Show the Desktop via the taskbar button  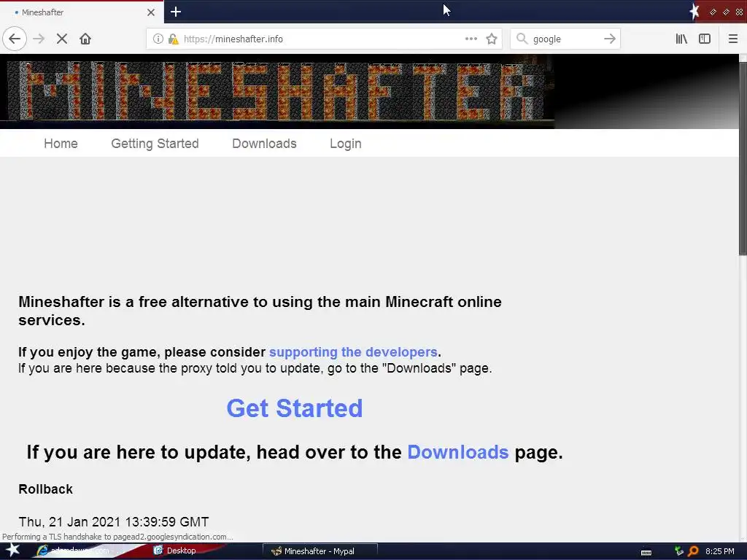175,551
